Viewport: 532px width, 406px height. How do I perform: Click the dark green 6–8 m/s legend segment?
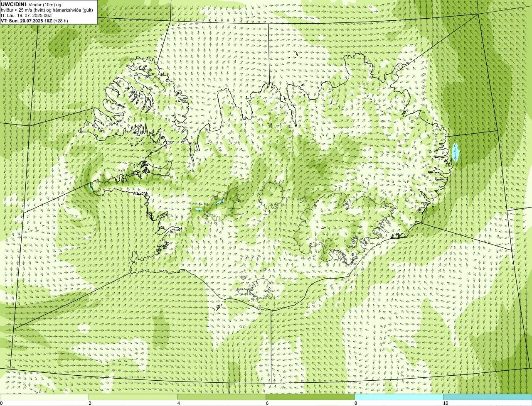(310, 397)
